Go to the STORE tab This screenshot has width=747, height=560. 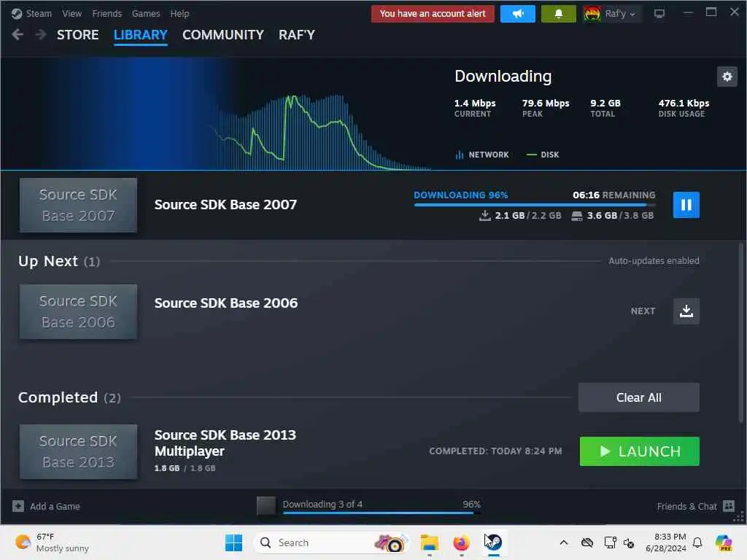coord(77,35)
